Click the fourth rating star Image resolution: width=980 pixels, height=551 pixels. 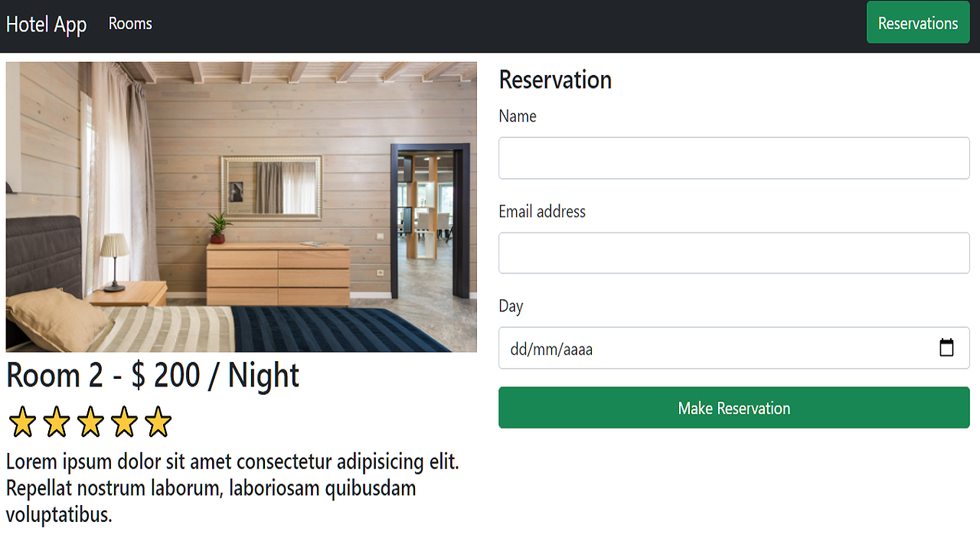click(x=124, y=422)
